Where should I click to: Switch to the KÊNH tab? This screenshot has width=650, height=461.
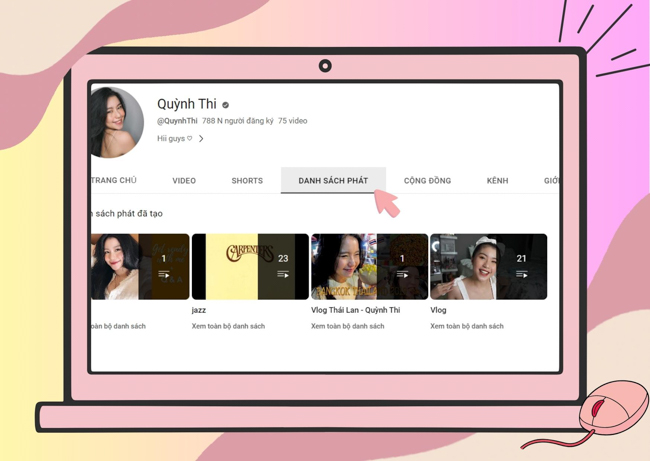coord(497,181)
